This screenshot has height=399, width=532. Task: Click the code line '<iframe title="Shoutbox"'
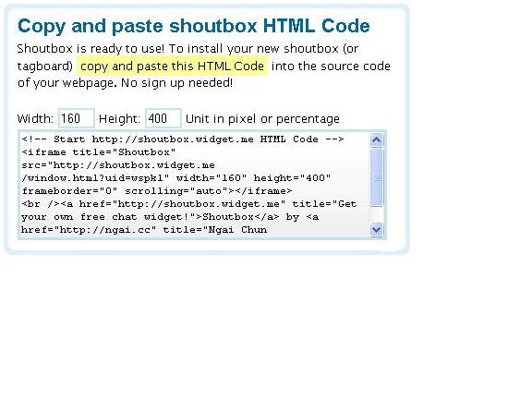99,152
